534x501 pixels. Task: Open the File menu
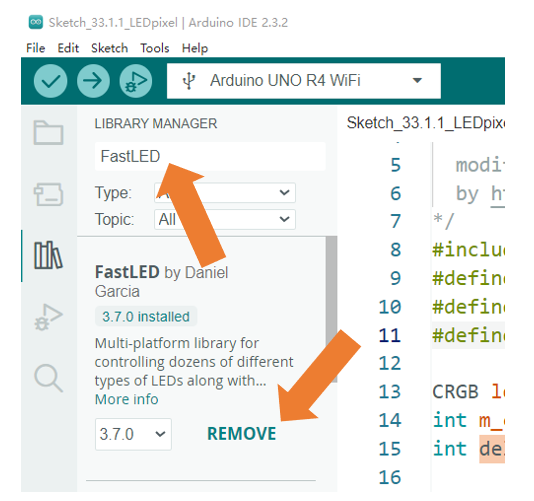tap(36, 48)
